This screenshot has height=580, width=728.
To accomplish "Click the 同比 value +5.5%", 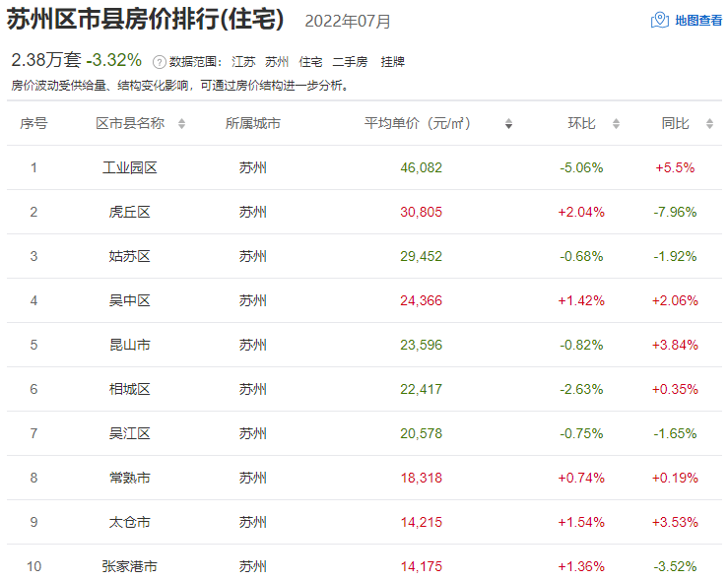I will pos(675,167).
